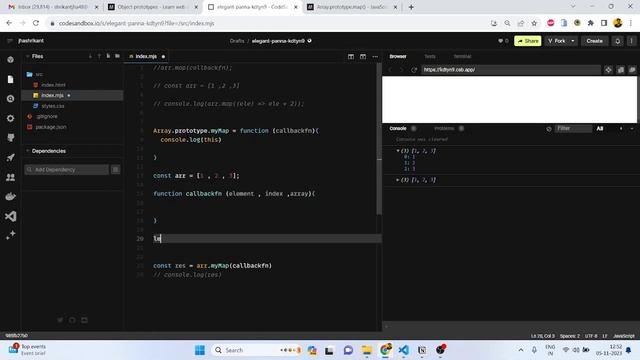The height and width of the screenshot is (360, 640).
Task: Switch to the Problems tab
Action: coord(444,129)
